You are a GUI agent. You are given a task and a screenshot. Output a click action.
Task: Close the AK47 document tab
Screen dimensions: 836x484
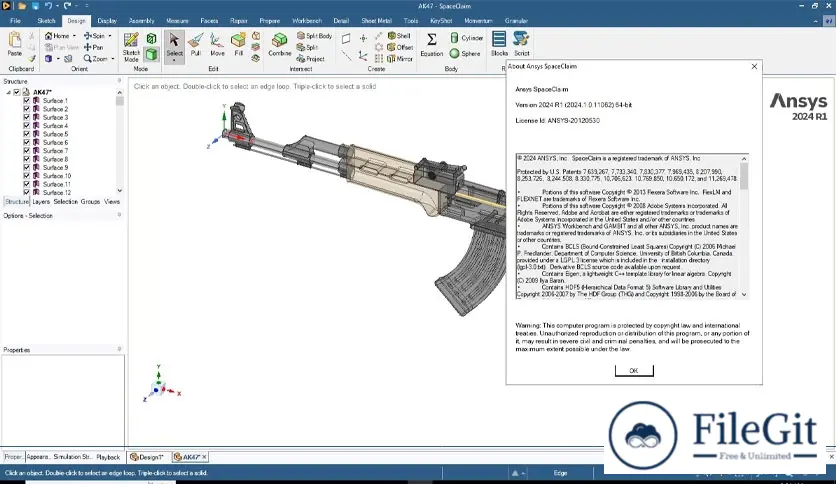tap(204, 457)
